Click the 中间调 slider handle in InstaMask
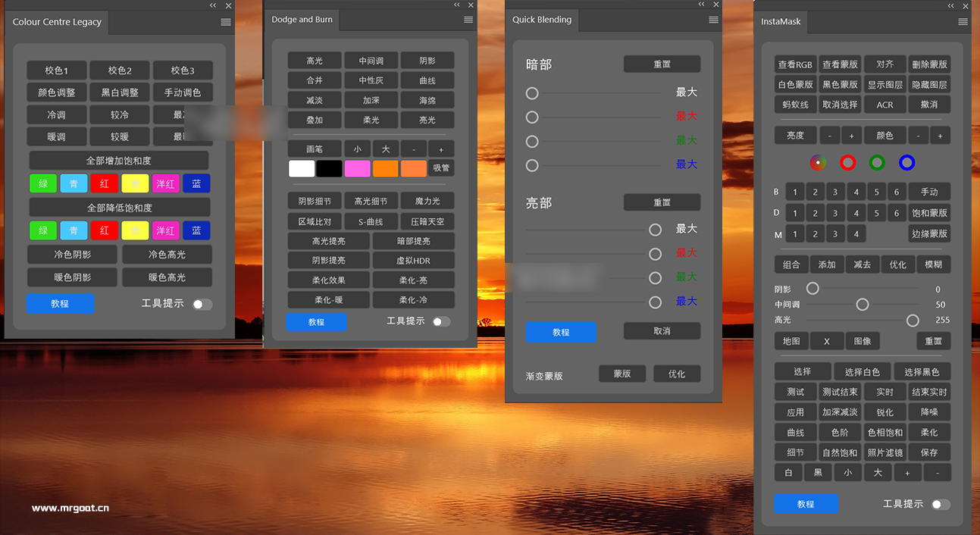Screen dimensions: 980x535 click(863, 305)
